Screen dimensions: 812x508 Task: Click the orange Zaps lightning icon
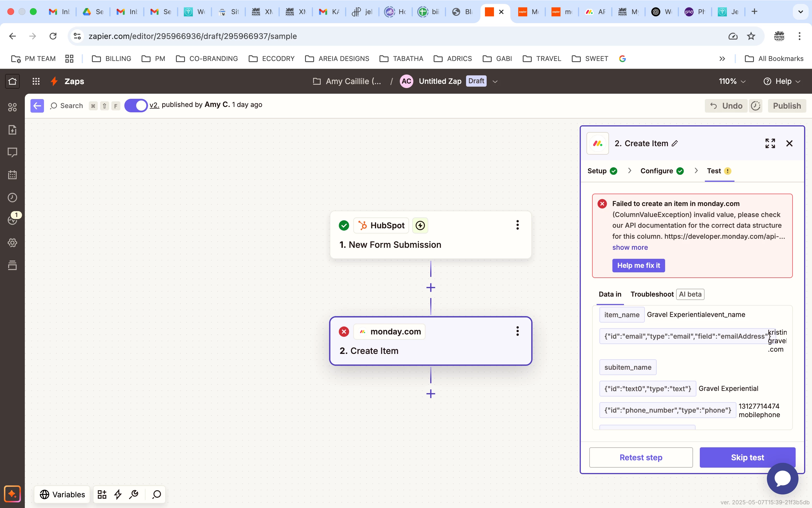click(54, 81)
